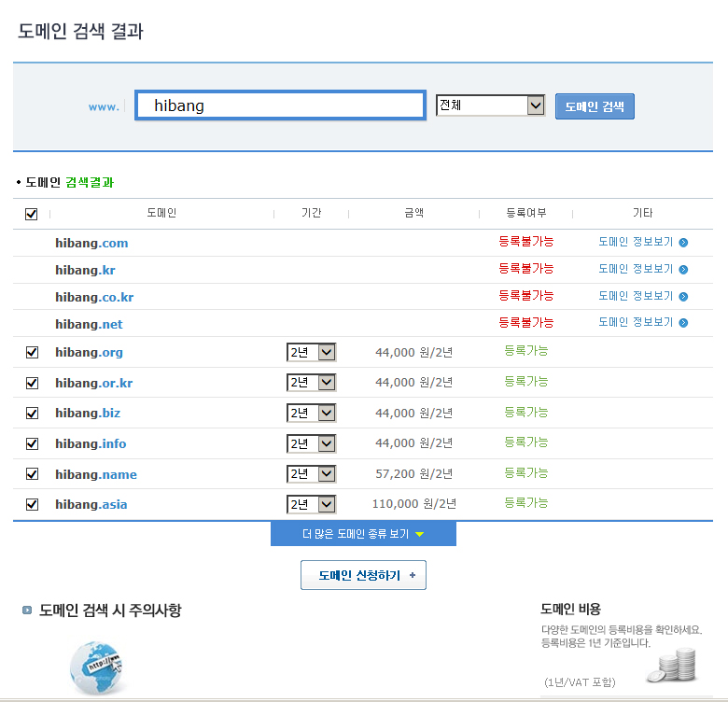Click arrow icon next to hibang.net info link
The width and height of the screenshot is (728, 702).
pos(683,323)
